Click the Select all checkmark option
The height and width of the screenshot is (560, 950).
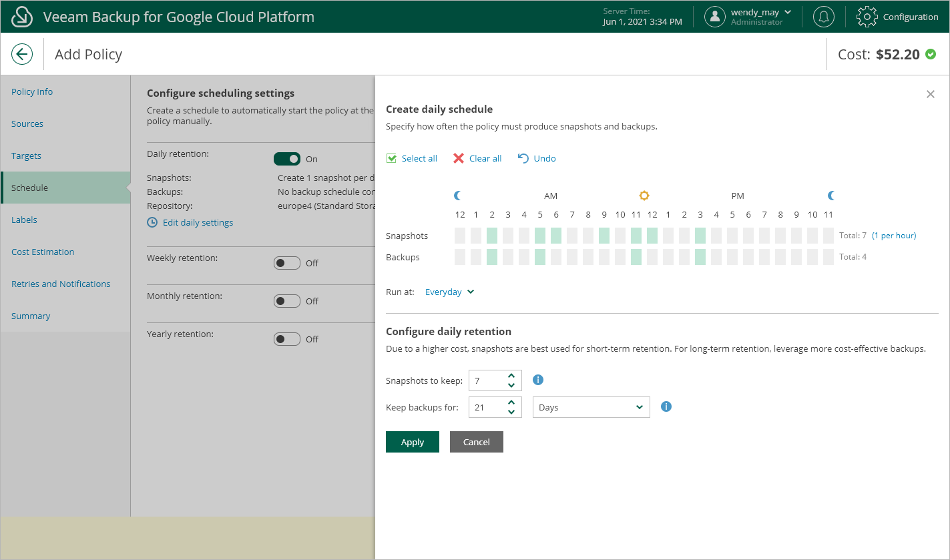coord(412,158)
